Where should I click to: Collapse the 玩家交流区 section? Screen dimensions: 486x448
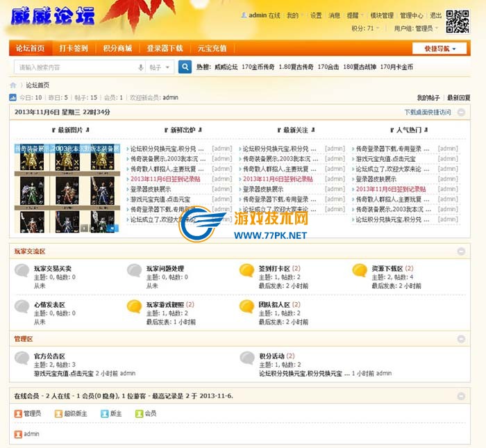461,251
